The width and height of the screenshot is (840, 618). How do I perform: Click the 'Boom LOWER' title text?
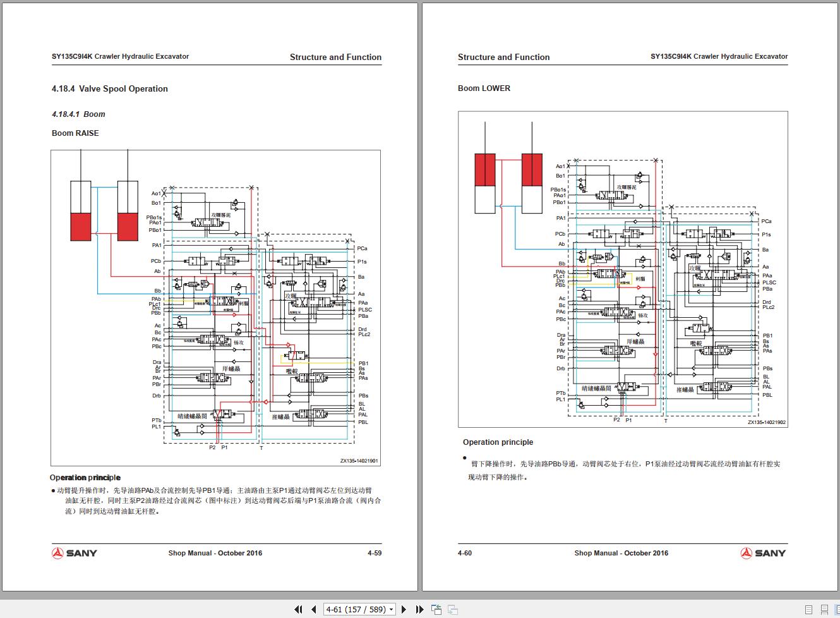(x=484, y=88)
